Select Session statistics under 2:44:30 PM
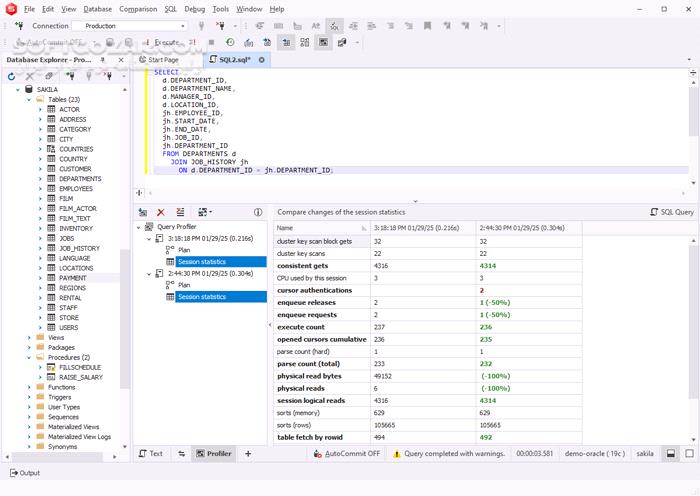The image size is (700, 496). (x=221, y=297)
